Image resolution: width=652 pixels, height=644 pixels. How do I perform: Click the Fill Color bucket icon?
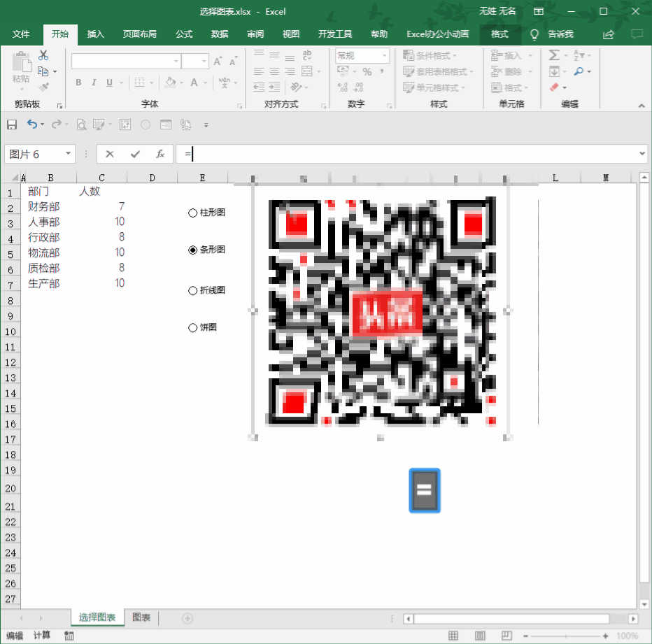click(171, 82)
